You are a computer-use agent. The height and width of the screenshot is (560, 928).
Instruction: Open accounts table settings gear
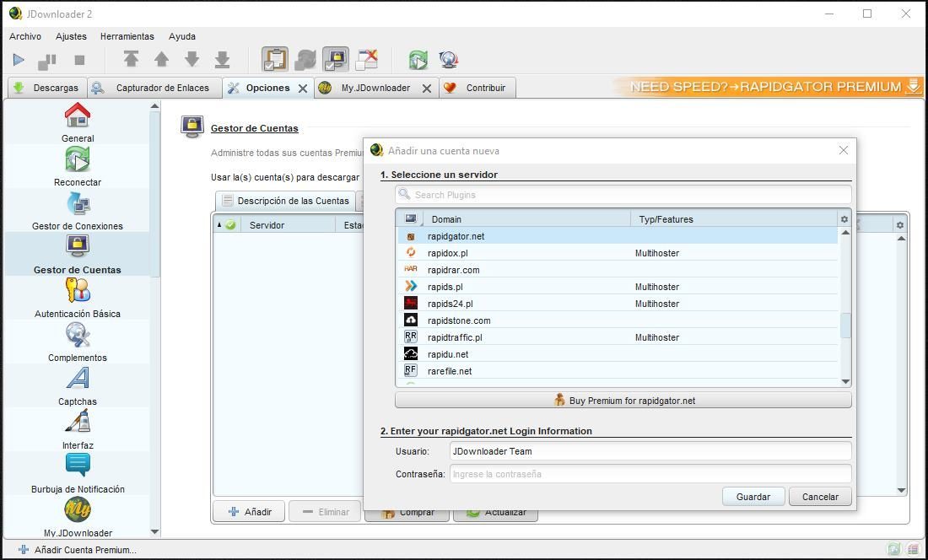[900, 225]
